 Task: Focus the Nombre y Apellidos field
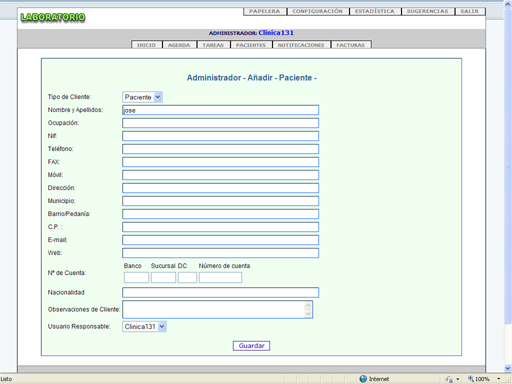pyautogui.click(x=220, y=110)
